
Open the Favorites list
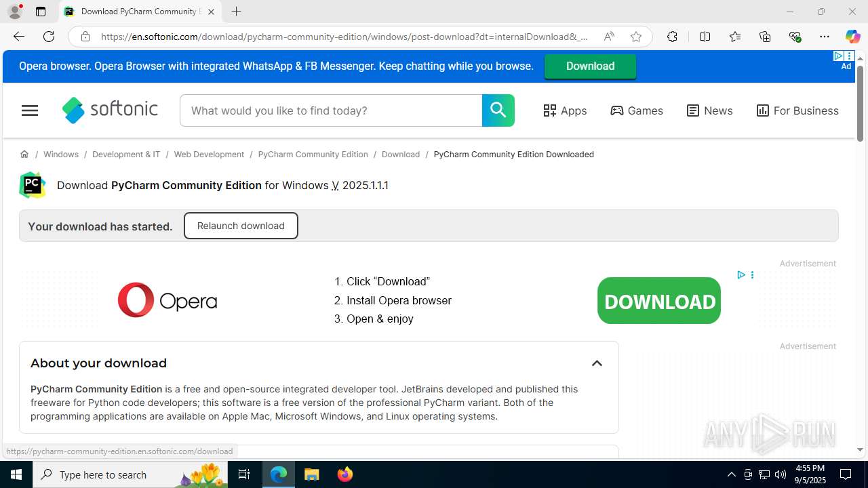click(735, 37)
